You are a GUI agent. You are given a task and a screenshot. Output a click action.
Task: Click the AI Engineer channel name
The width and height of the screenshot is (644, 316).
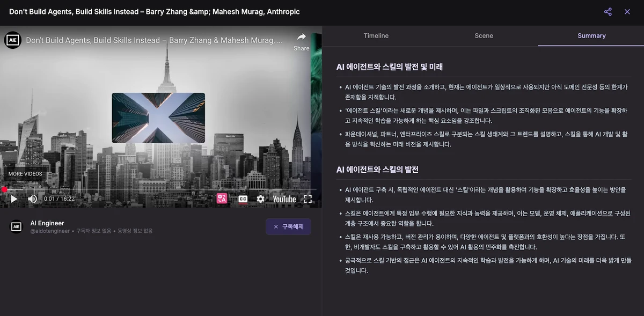coord(47,223)
